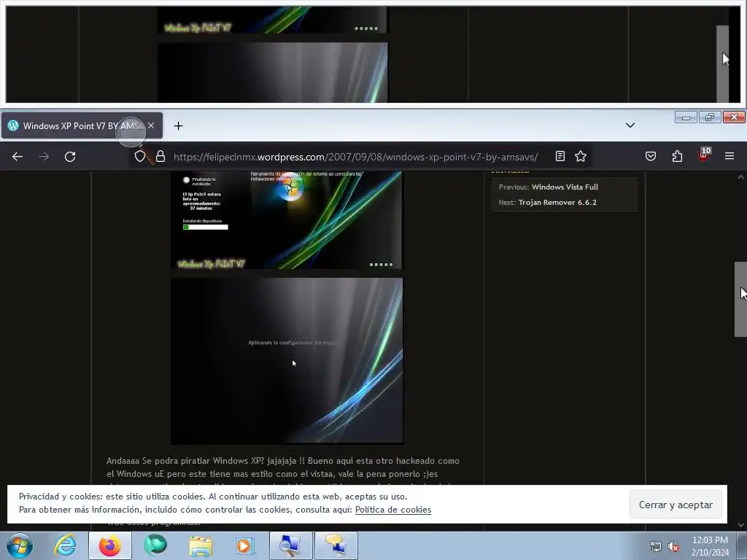Close the Windows XP Point V7 tab
This screenshot has height=560, width=747.
[x=151, y=125]
